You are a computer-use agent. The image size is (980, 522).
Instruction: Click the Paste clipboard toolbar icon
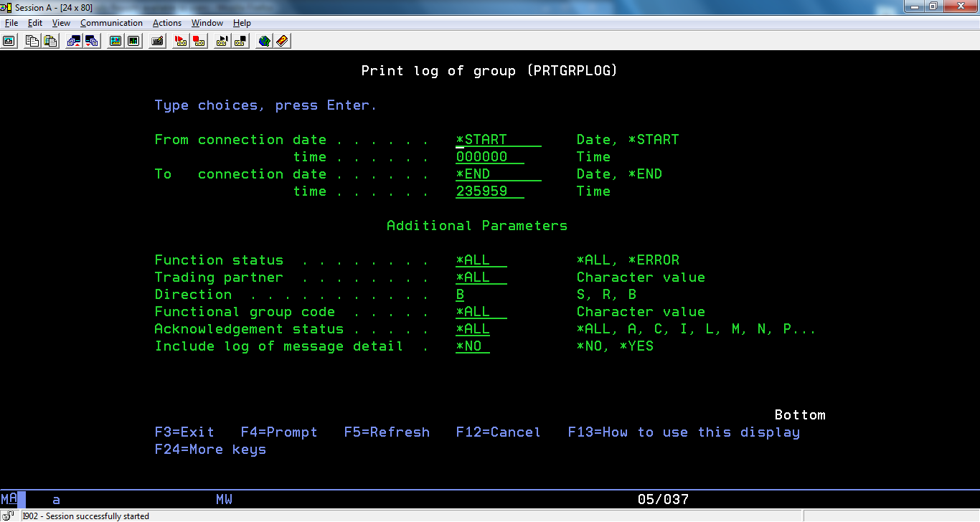(50, 41)
